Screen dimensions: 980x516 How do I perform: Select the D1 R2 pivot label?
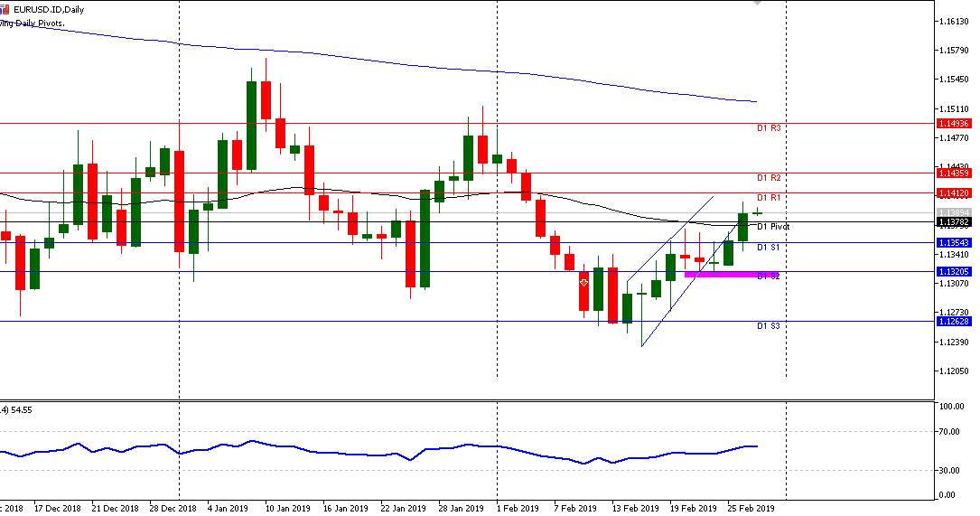click(x=768, y=178)
